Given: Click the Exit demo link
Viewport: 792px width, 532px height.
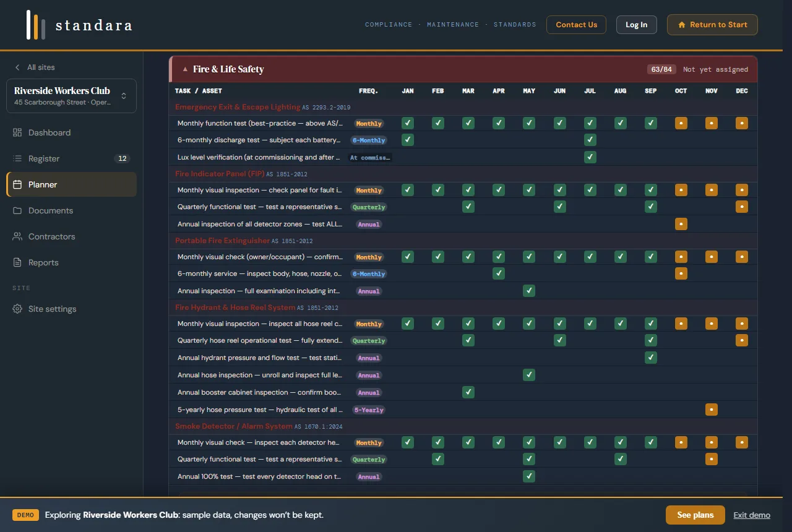Looking at the screenshot, I should 752,515.
